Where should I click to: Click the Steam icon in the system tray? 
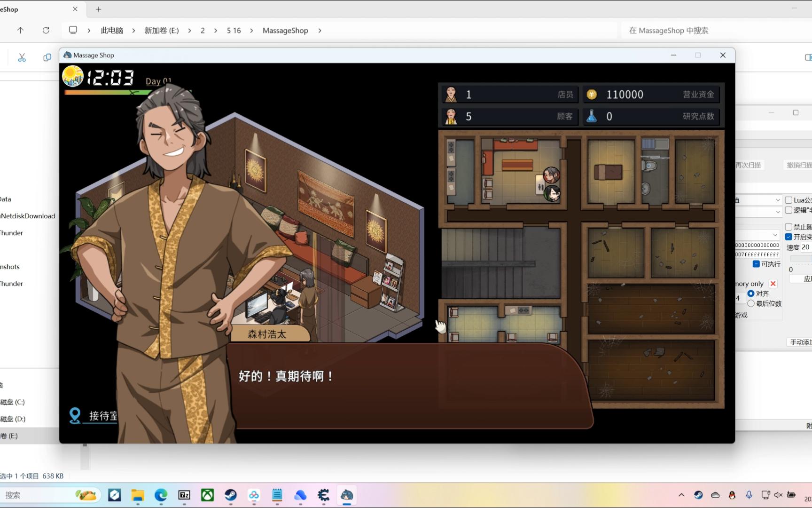coord(698,495)
